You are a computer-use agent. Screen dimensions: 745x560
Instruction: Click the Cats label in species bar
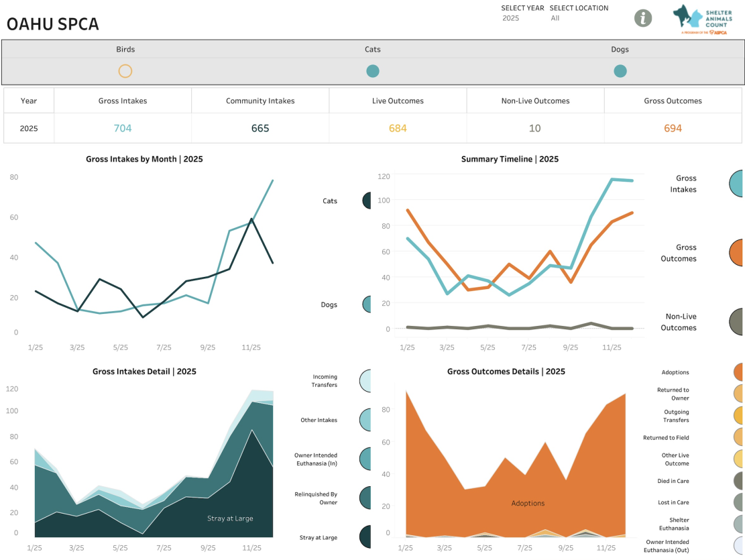373,49
